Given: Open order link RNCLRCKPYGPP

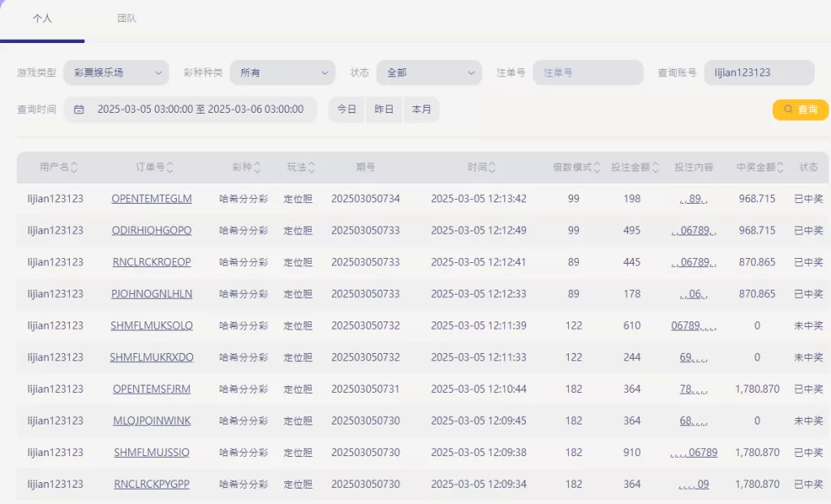Looking at the screenshot, I should coord(152,485).
